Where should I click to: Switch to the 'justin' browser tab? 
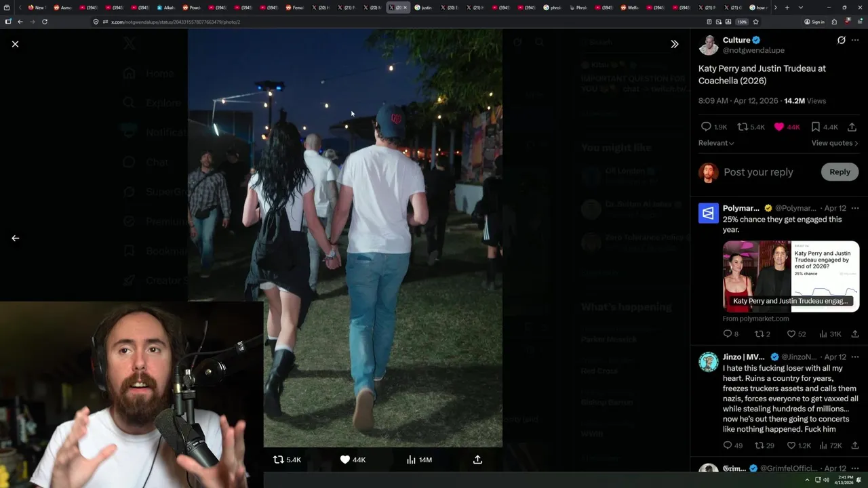click(424, 7)
